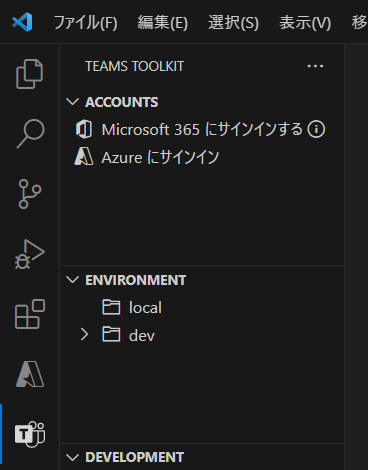Click Azure にサインイン
The height and width of the screenshot is (470, 368).
pyautogui.click(x=160, y=157)
